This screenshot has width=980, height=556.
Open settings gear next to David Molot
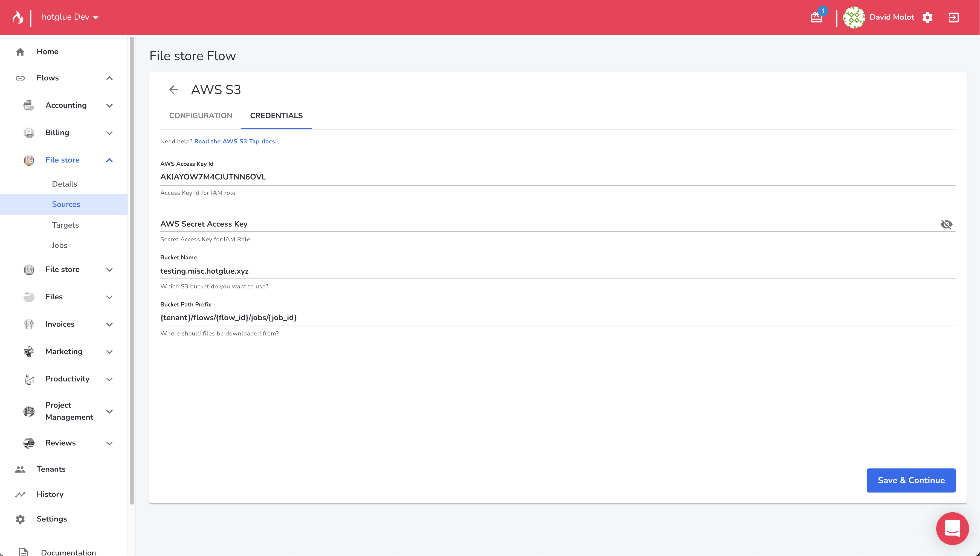(x=927, y=18)
